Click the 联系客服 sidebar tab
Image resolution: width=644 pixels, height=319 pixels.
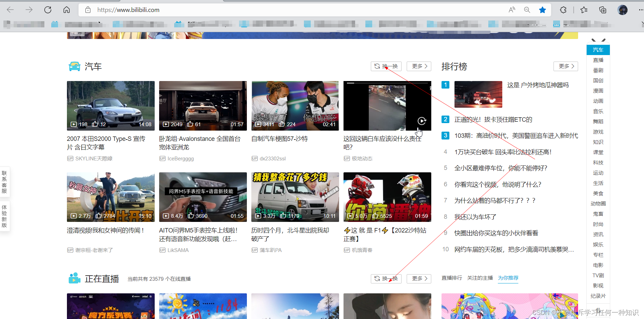5,182
